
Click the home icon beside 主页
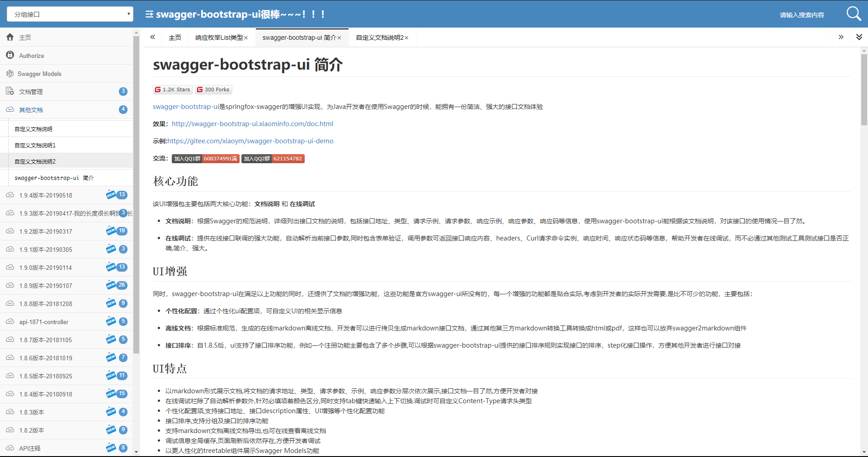click(10, 37)
